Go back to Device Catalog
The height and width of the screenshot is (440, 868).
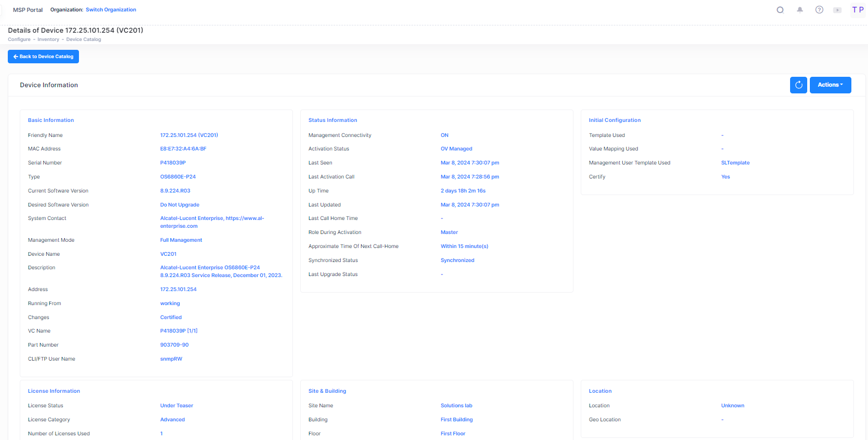click(x=43, y=57)
